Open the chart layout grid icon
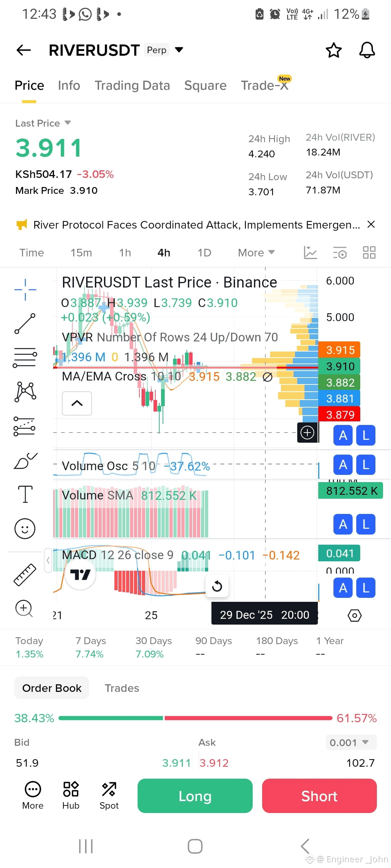 (369, 252)
